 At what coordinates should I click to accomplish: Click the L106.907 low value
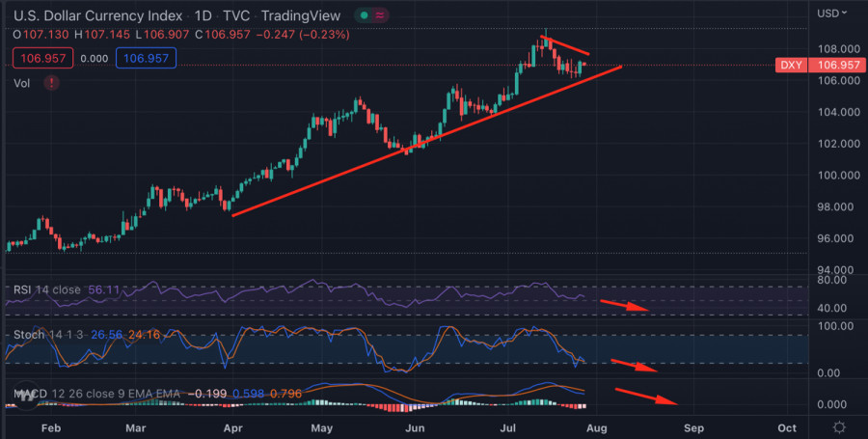[x=162, y=35]
